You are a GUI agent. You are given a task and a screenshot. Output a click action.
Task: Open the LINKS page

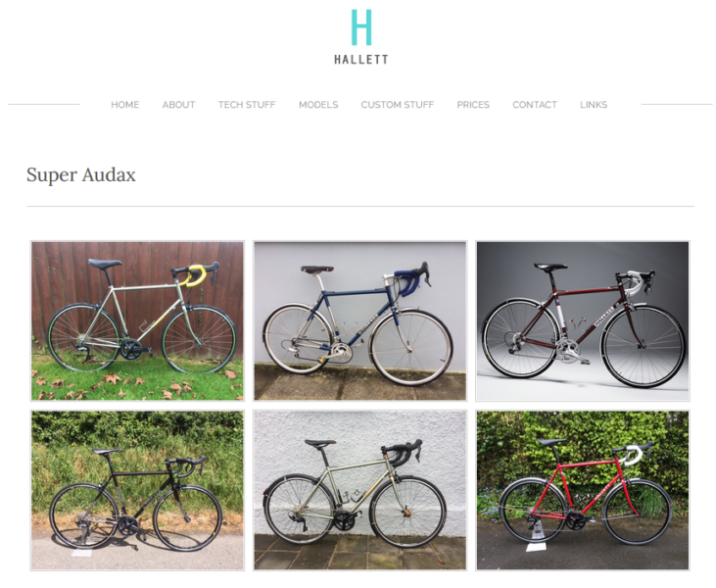(594, 105)
